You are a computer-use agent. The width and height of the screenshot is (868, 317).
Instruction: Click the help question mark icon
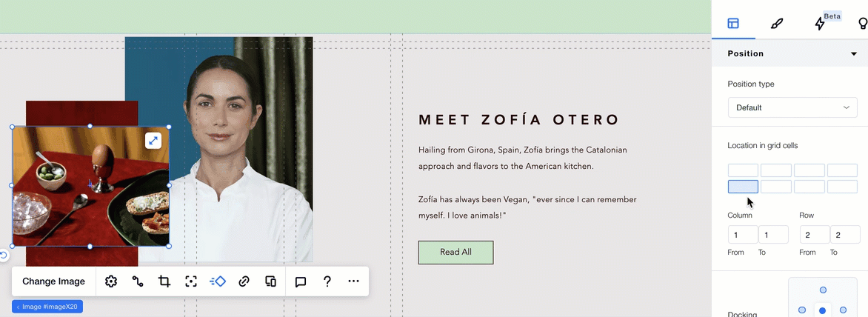tap(327, 281)
